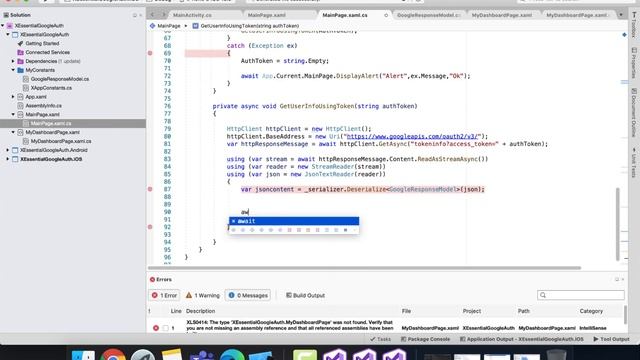Switch to the GoogleResponseModel.cs tab
Screen dimensions: 640x360
tap(428, 15)
